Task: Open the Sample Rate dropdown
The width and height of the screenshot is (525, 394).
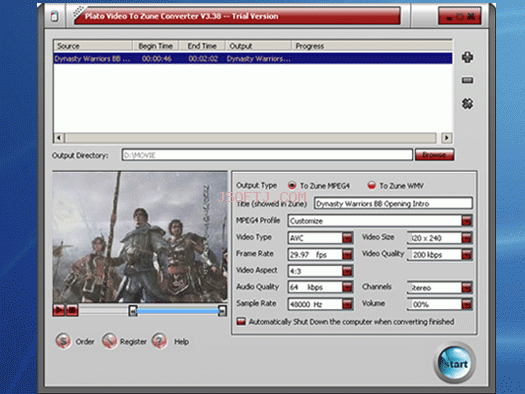Action: pyautogui.click(x=347, y=304)
